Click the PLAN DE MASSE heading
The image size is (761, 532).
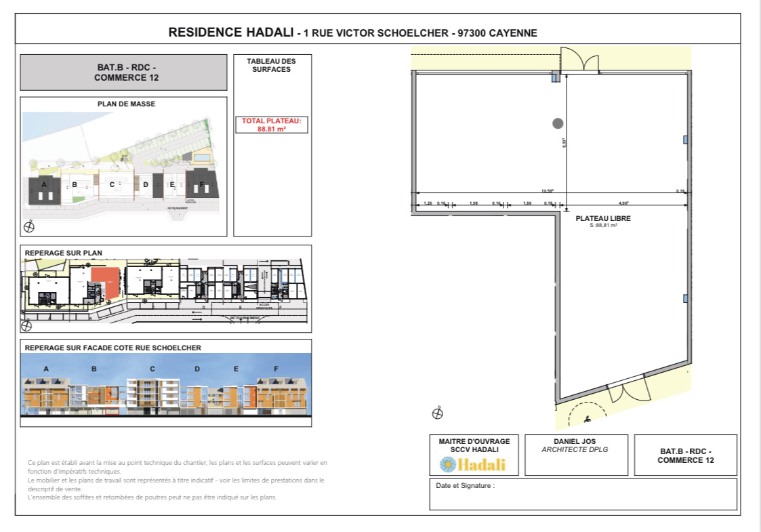click(126, 104)
